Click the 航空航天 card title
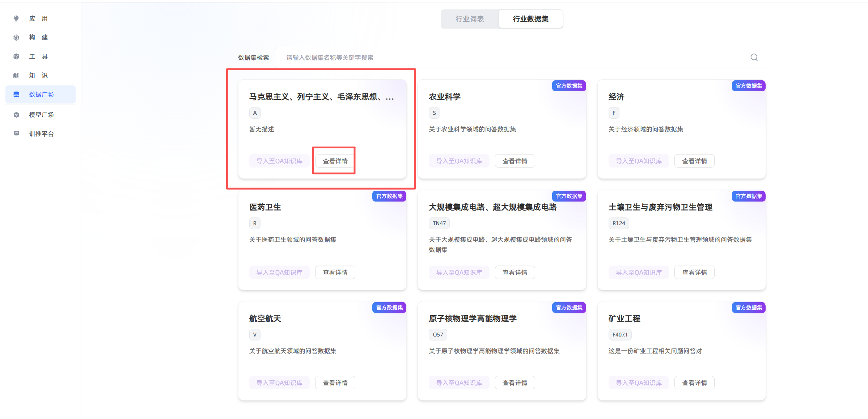Screen dimensions: 868x419 click(265, 318)
